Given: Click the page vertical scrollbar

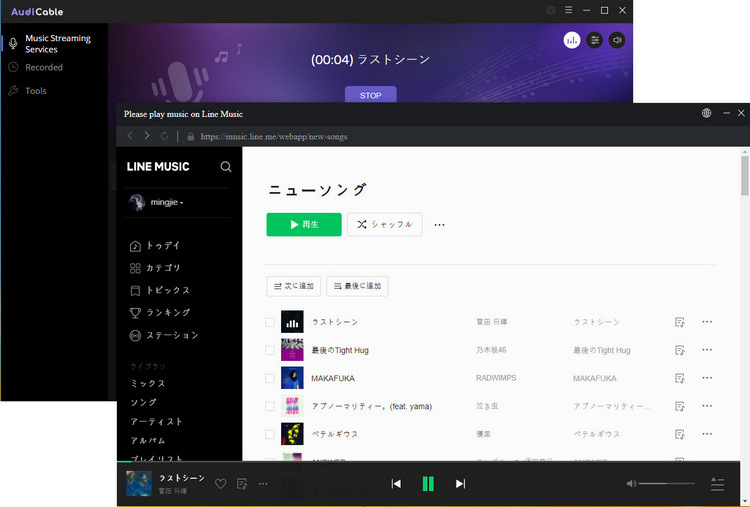Looking at the screenshot, I should [745, 176].
